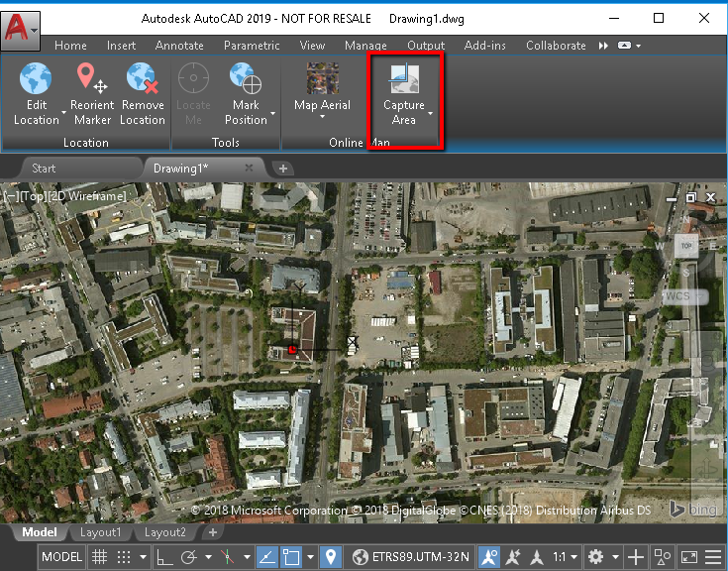728x571 pixels.
Task: Click the Capture Area tool
Action: [x=404, y=94]
